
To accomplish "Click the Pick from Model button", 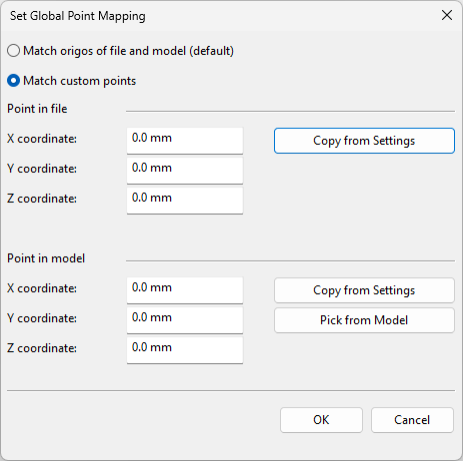I will click(364, 320).
